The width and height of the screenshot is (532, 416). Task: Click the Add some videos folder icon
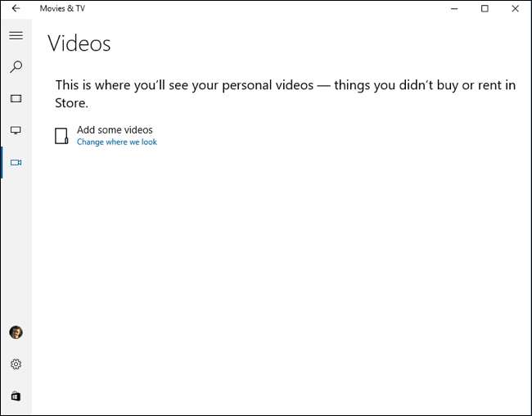61,136
